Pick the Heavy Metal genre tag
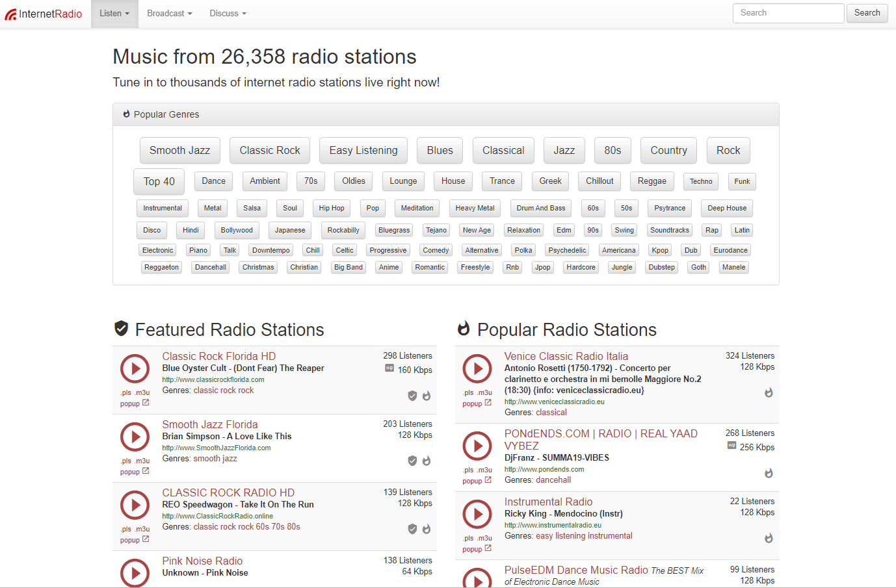 475,208
